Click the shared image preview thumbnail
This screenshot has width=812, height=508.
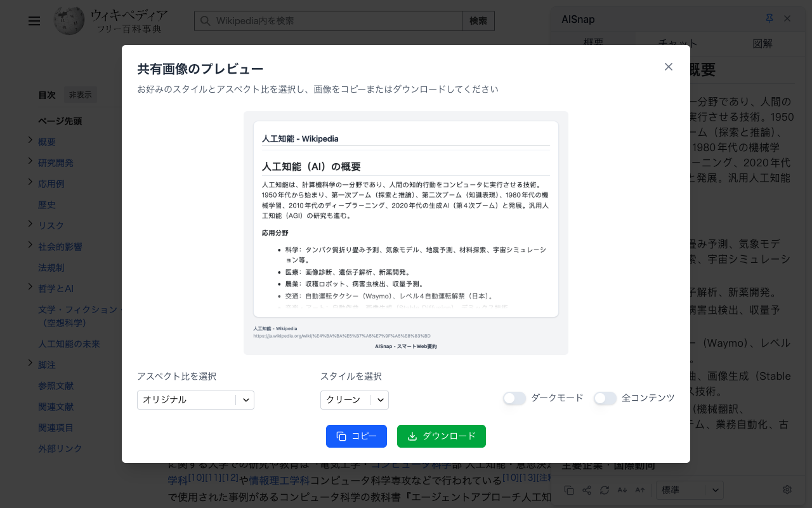pyautogui.click(x=406, y=233)
